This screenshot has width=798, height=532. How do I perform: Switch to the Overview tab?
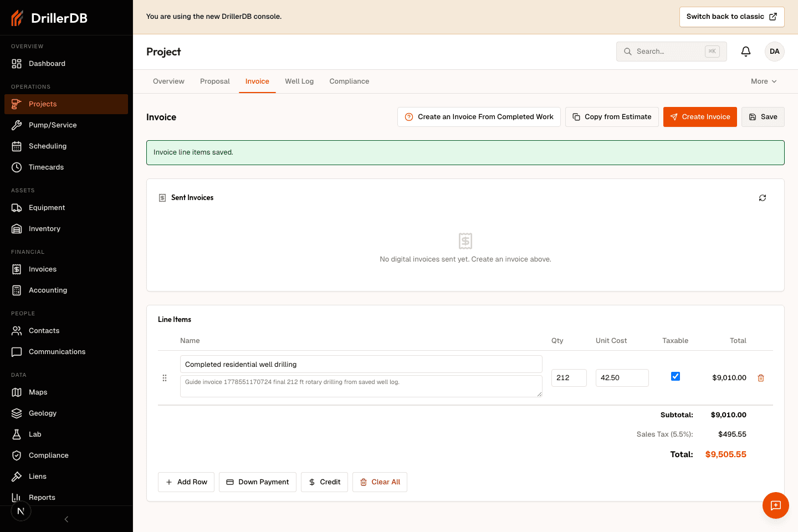[x=168, y=81]
